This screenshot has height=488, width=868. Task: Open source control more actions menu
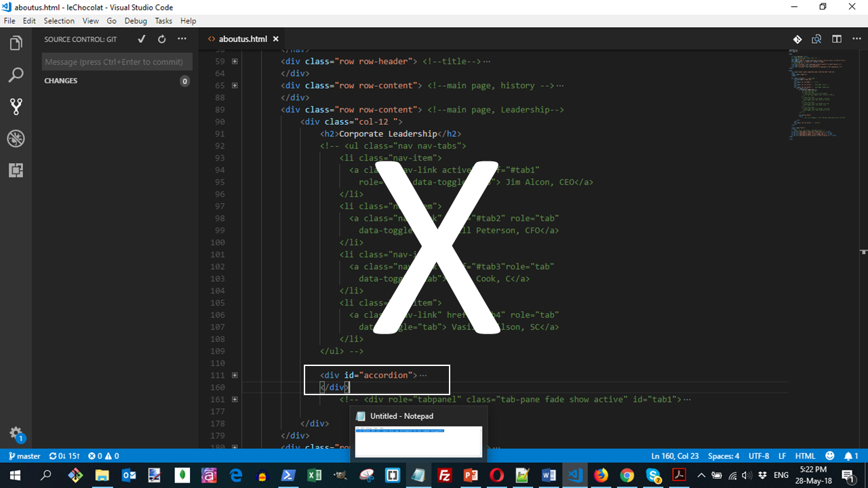point(182,39)
